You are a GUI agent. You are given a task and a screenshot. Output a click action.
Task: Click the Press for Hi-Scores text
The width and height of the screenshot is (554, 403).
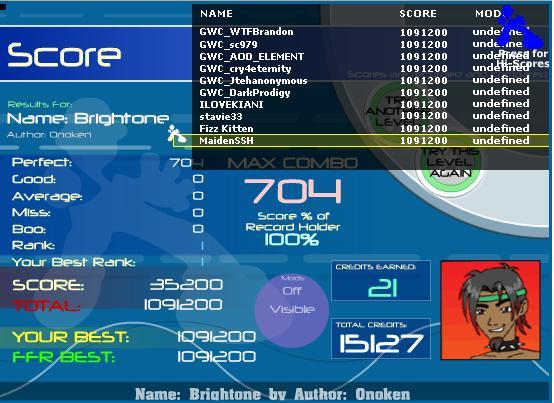523,59
